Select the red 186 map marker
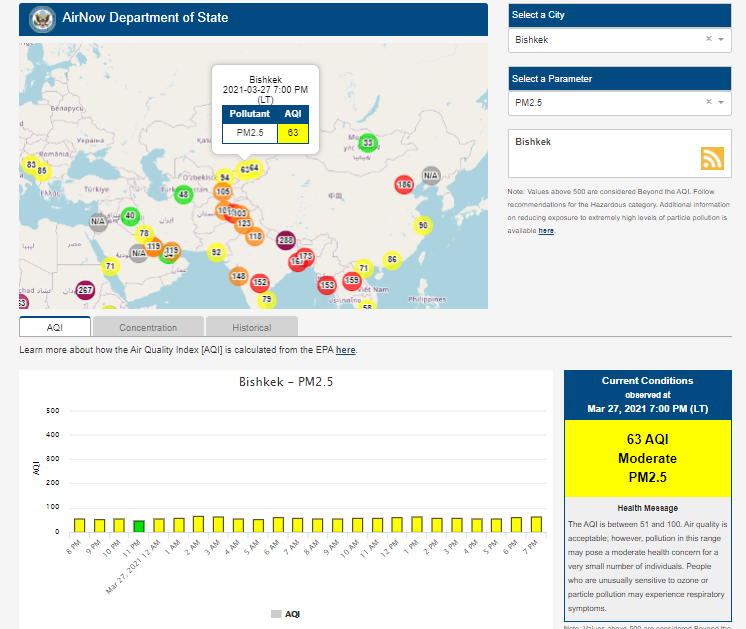Screen dimensions: 746x629 pos(404,185)
